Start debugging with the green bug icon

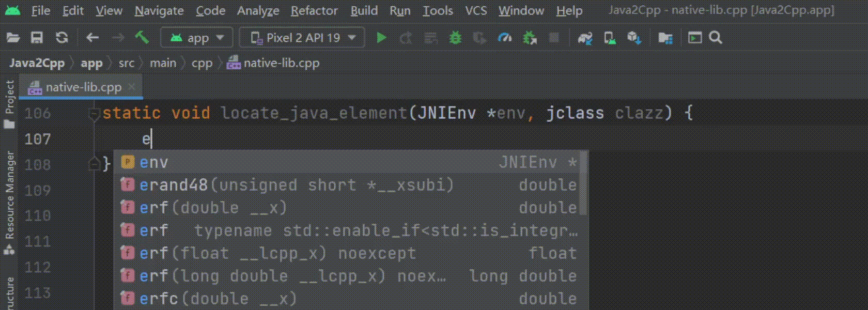(455, 38)
